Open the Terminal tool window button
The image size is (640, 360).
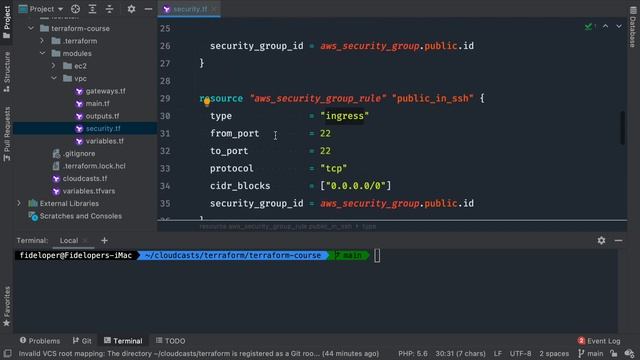pyautogui.click(x=123, y=340)
